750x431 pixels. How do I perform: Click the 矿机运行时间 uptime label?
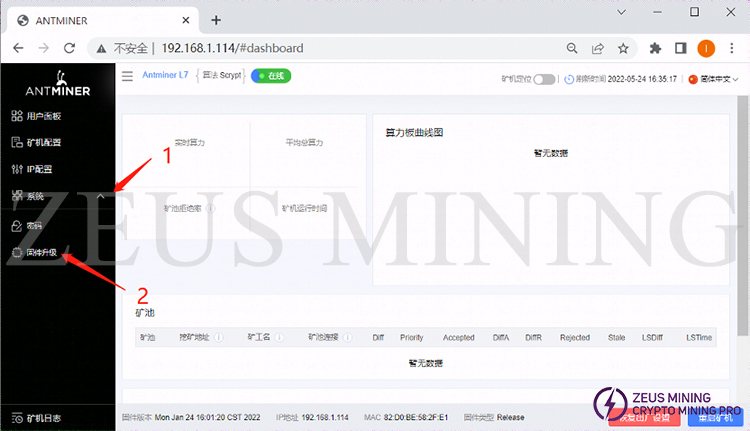tap(304, 208)
